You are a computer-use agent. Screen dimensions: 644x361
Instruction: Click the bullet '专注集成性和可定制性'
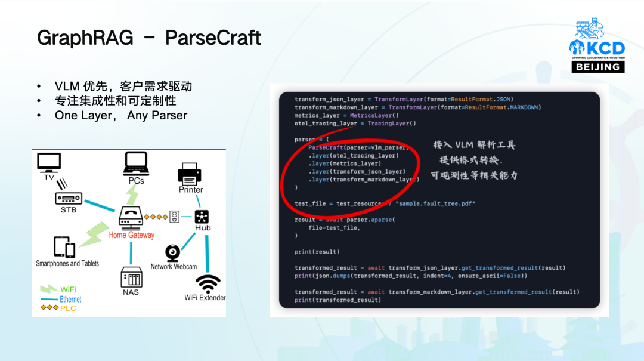(116, 101)
